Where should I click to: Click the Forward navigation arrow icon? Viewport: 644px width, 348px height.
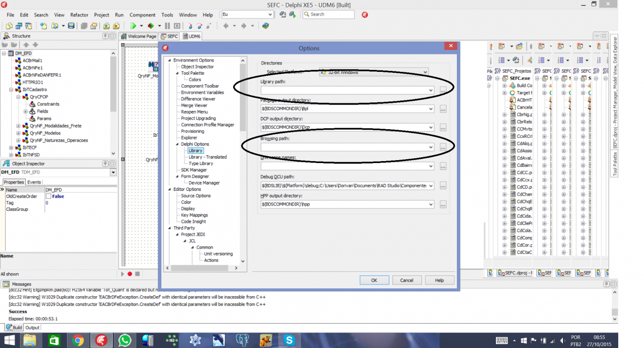(x=244, y=26)
